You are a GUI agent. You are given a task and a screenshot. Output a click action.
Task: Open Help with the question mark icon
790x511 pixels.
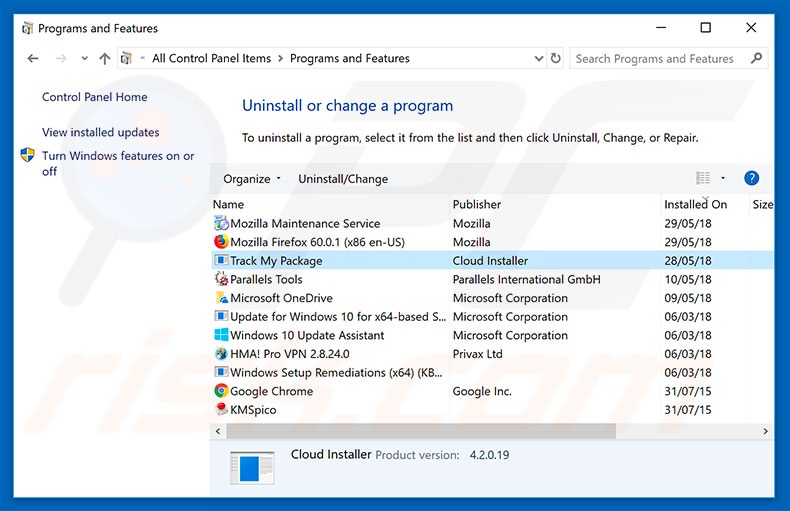(751, 178)
